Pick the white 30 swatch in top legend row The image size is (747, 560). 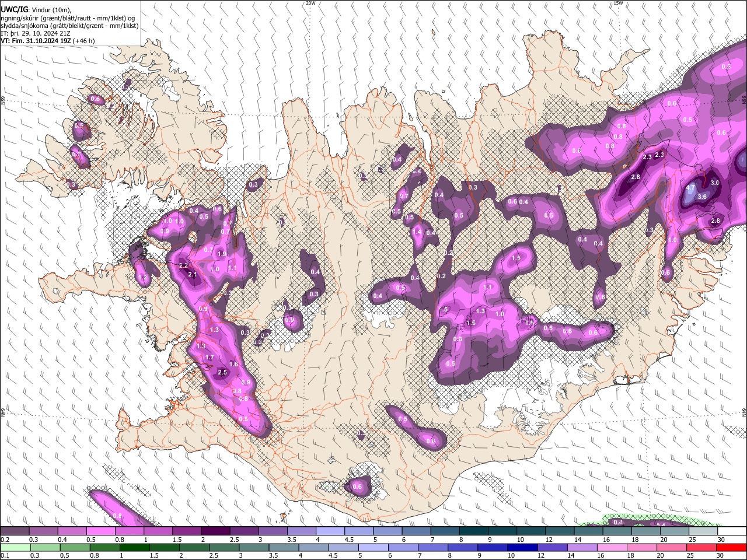(732, 531)
